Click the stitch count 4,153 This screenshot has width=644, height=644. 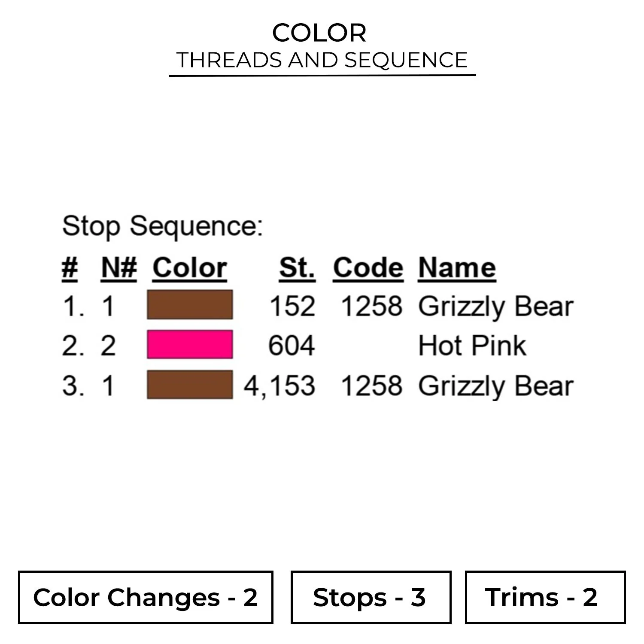[x=279, y=386]
